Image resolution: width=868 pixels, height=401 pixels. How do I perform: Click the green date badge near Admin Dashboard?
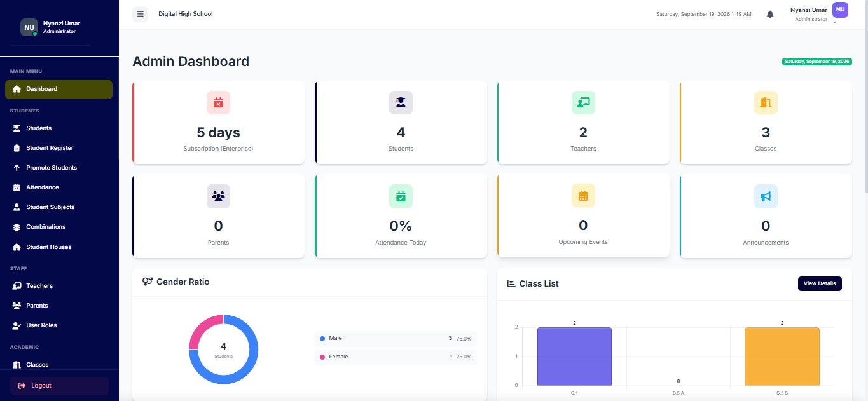(817, 62)
